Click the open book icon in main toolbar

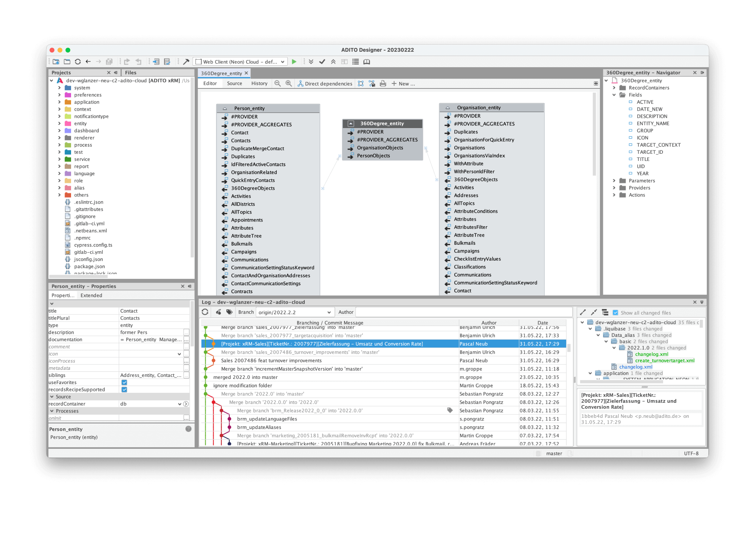(367, 62)
